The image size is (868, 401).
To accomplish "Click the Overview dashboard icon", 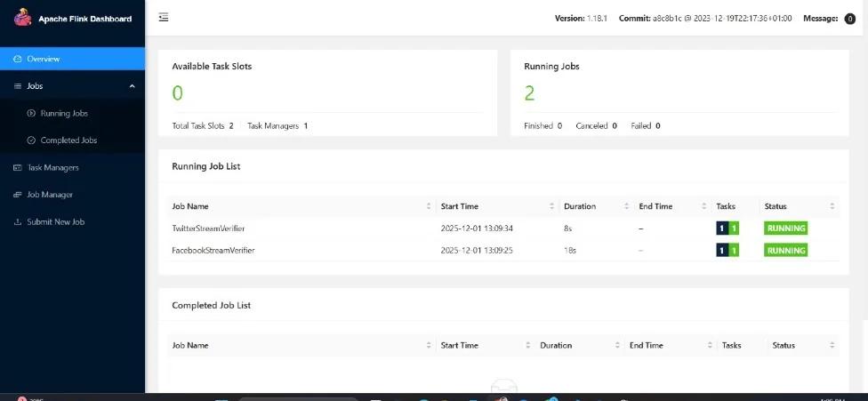I will (x=17, y=59).
